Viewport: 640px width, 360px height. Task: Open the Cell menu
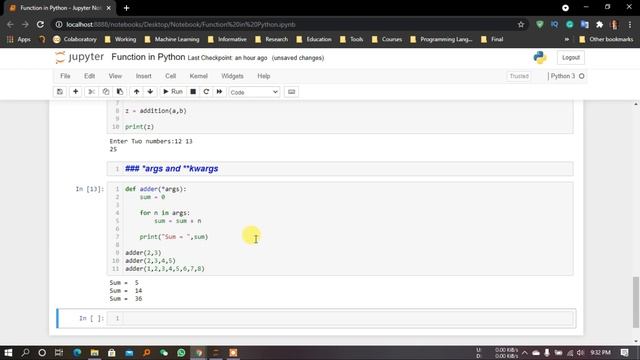[171, 76]
